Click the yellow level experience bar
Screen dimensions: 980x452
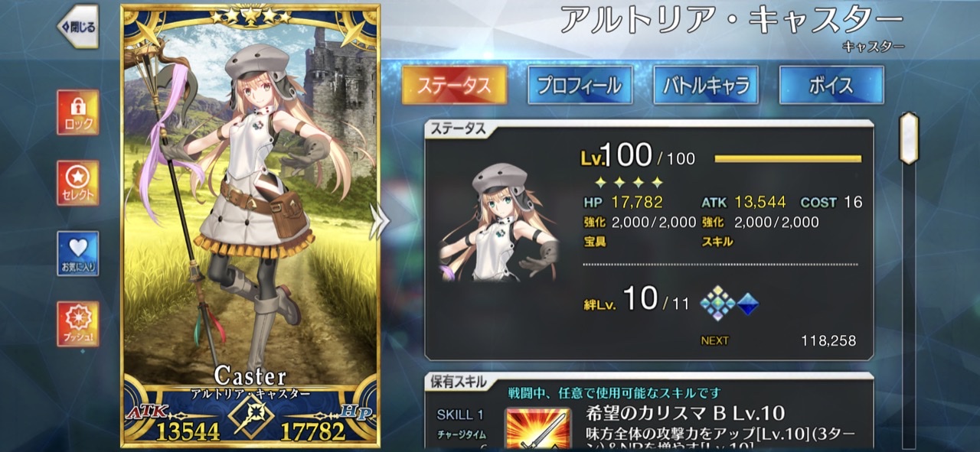[788, 159]
